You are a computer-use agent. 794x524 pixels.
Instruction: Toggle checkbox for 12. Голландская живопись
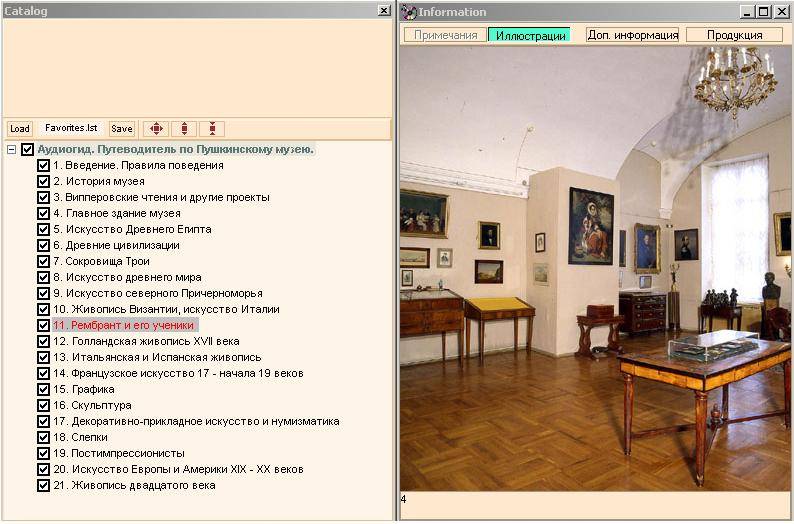tap(44, 341)
